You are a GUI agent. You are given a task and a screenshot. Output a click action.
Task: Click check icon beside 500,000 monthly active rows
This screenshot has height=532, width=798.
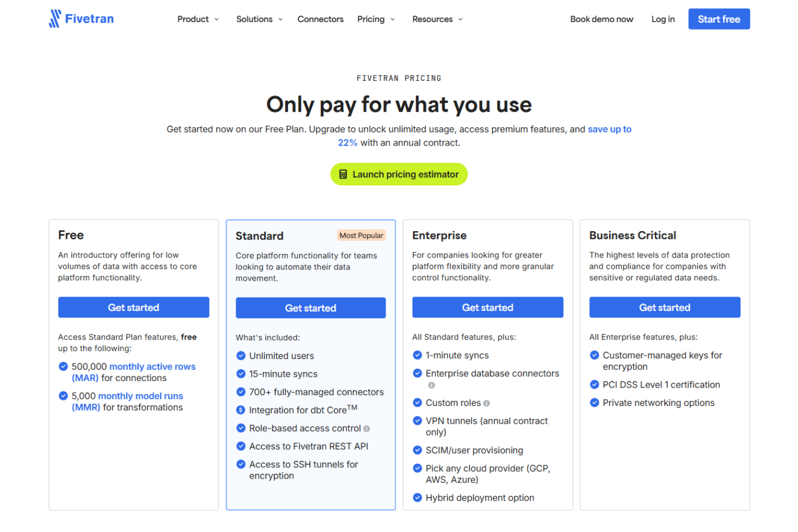(63, 367)
